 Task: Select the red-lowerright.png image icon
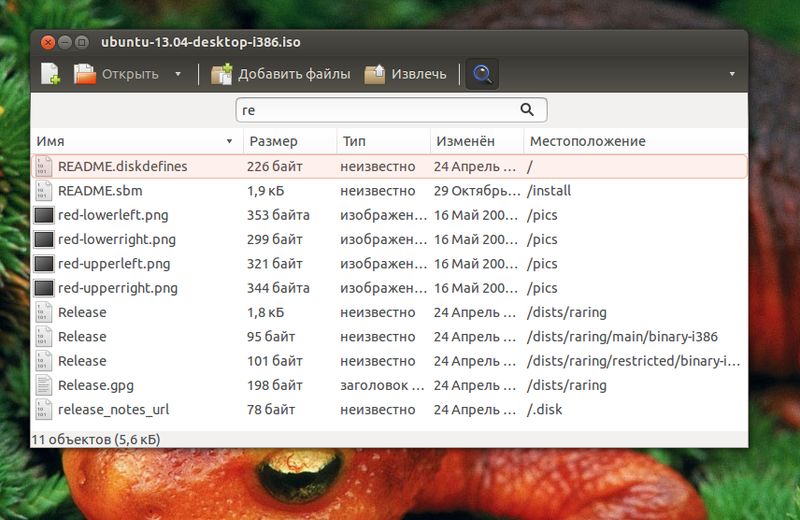44,239
